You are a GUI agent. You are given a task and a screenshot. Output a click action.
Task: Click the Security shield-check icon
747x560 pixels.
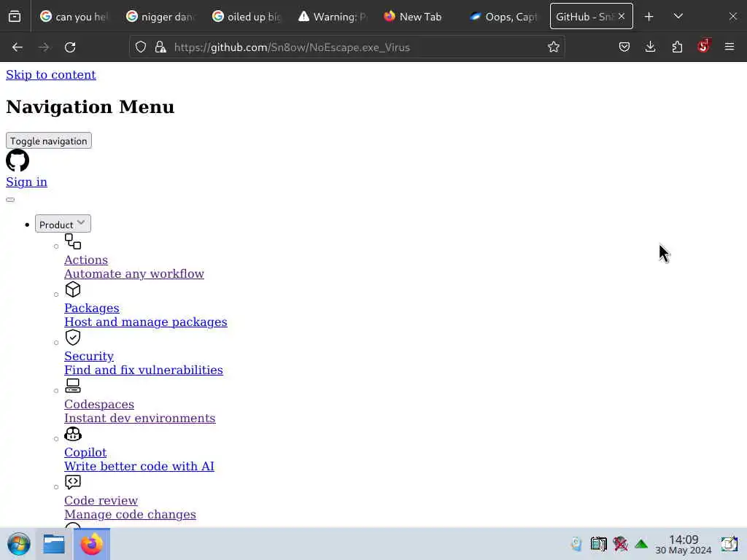[x=73, y=338]
